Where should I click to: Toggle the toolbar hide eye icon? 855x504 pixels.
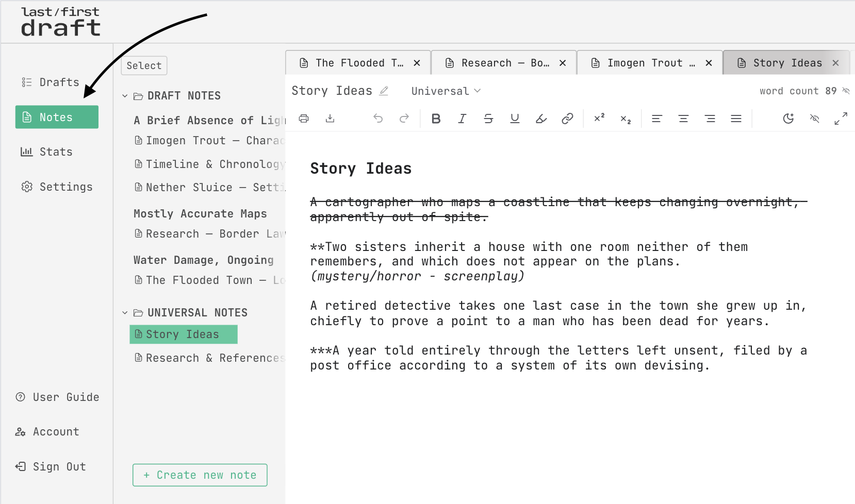tap(815, 119)
